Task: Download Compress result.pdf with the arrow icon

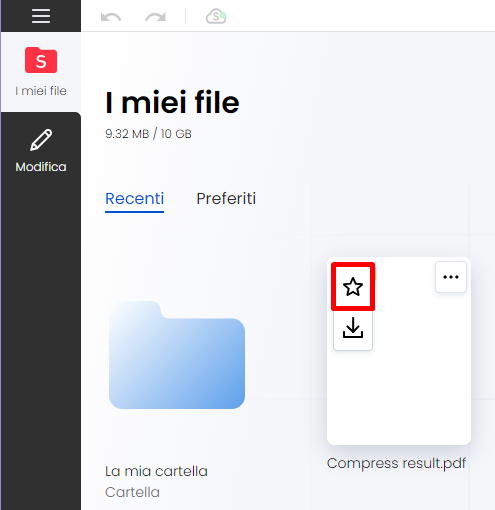Action: point(353,328)
